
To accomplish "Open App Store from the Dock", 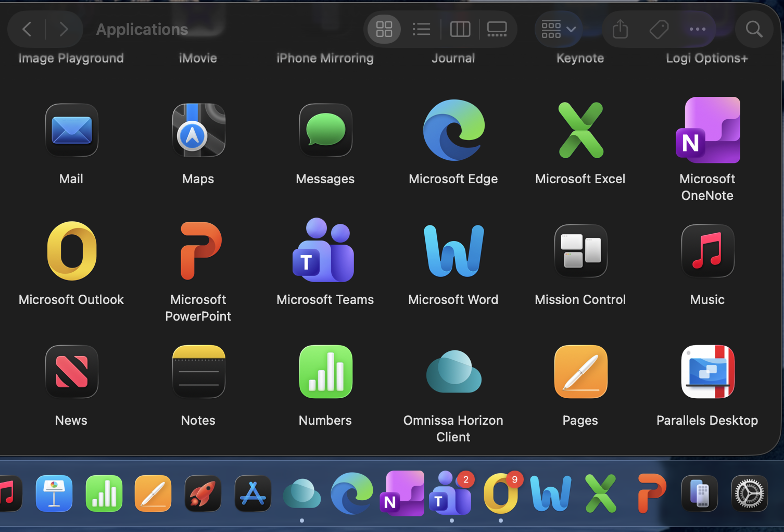I will [253, 493].
